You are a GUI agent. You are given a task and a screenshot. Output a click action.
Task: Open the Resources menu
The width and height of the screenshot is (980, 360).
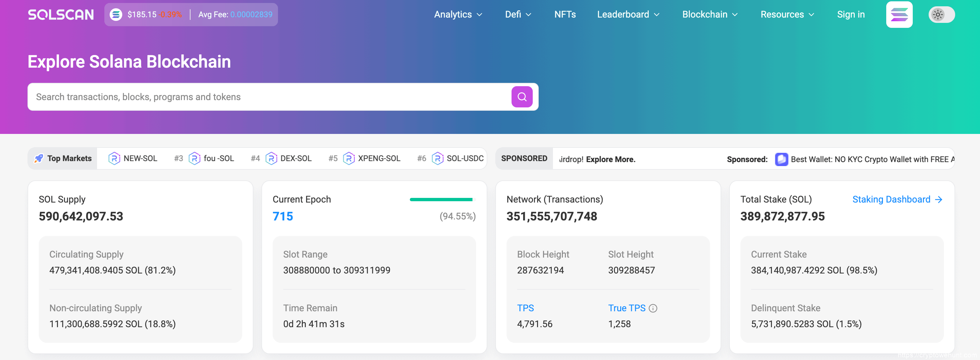pyautogui.click(x=787, y=15)
